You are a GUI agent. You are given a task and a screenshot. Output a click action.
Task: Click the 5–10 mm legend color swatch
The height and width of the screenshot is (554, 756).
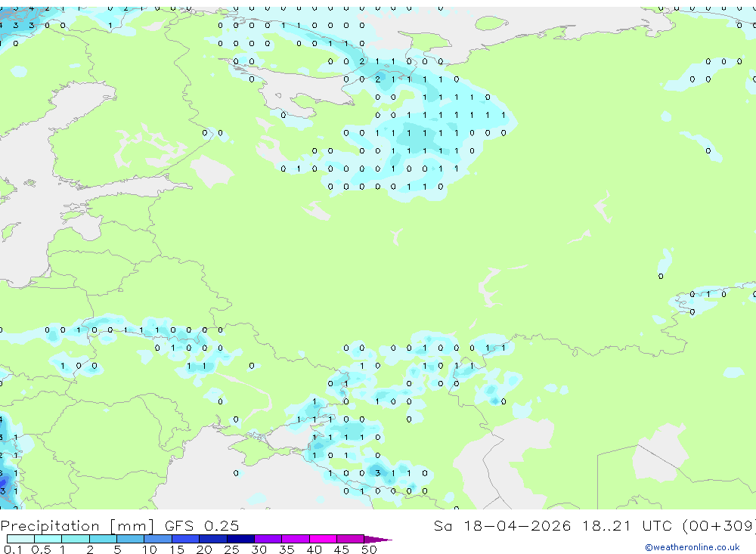(x=131, y=539)
